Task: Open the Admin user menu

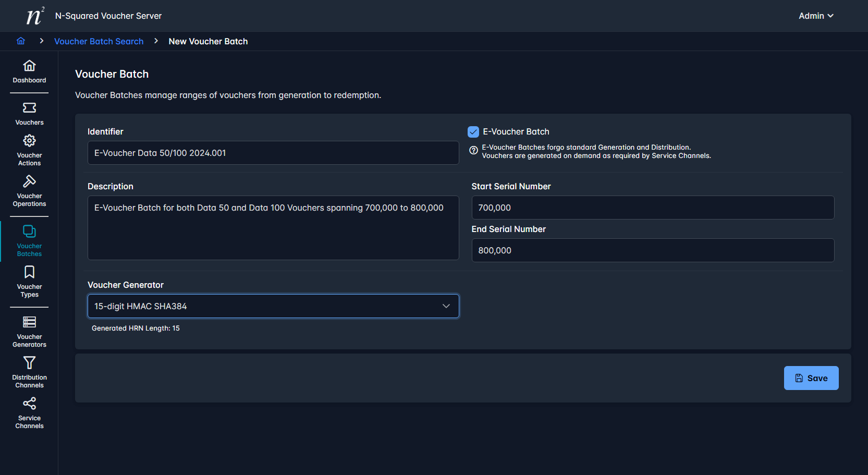Action: pos(815,16)
